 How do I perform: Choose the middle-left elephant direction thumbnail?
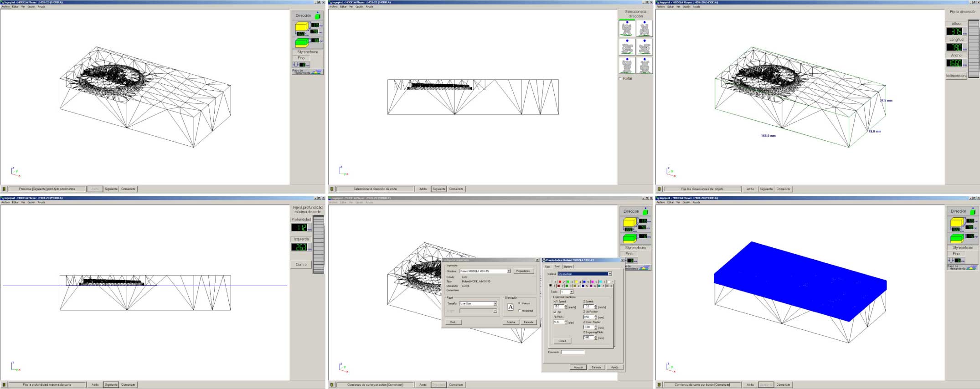pos(627,47)
